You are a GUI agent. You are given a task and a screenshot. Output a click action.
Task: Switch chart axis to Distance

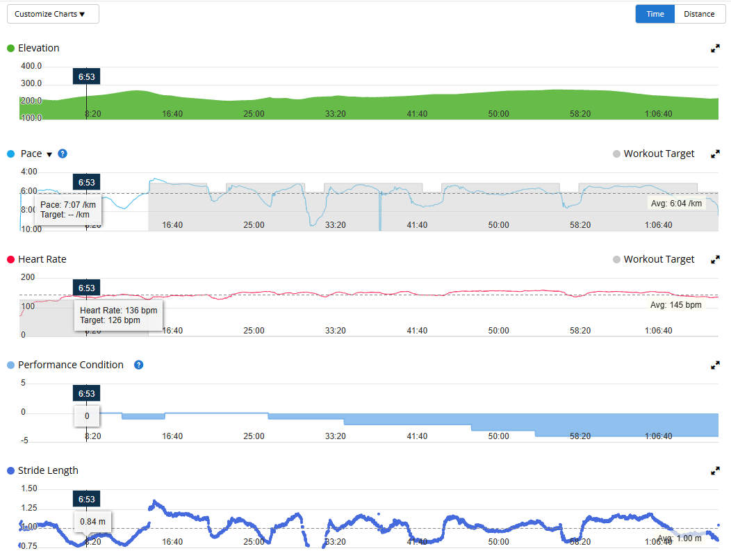(699, 14)
